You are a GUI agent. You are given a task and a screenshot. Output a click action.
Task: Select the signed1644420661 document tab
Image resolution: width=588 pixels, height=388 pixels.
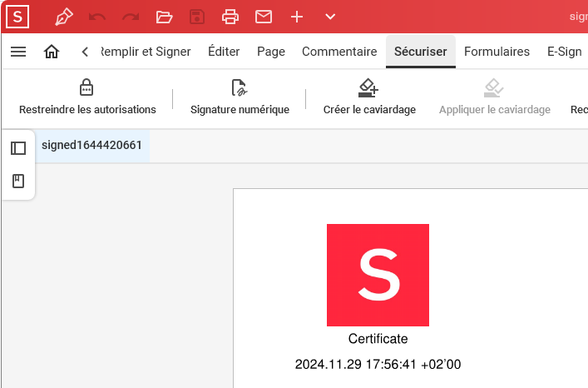(x=91, y=145)
